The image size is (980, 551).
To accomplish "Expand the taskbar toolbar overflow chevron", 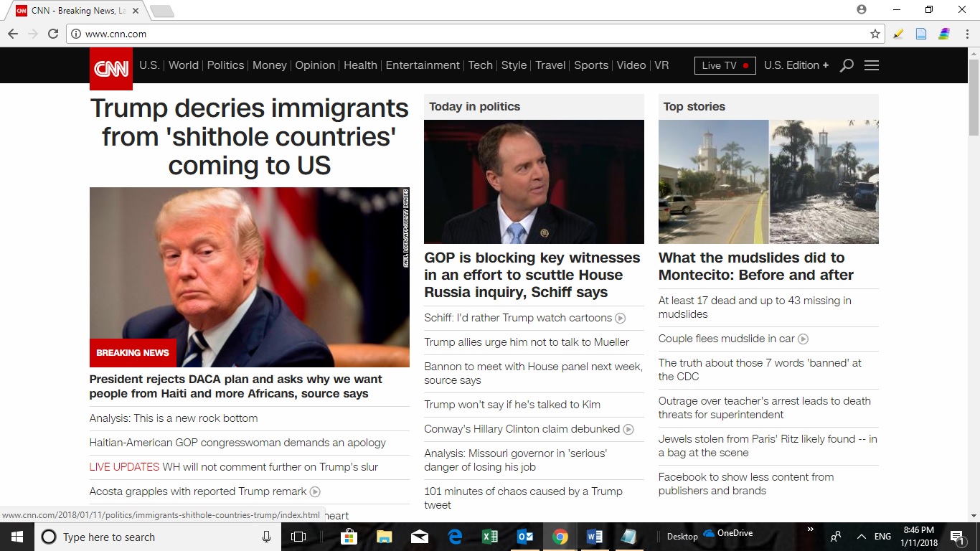I will (x=811, y=529).
